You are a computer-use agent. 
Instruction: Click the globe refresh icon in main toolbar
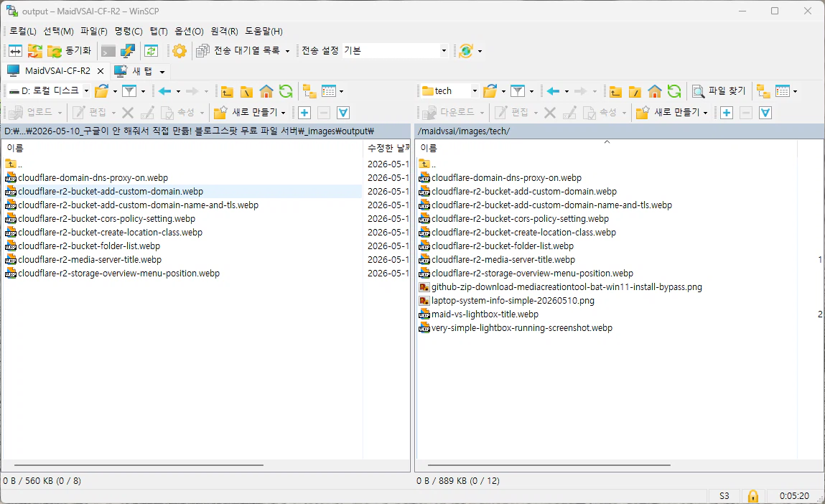tap(466, 51)
